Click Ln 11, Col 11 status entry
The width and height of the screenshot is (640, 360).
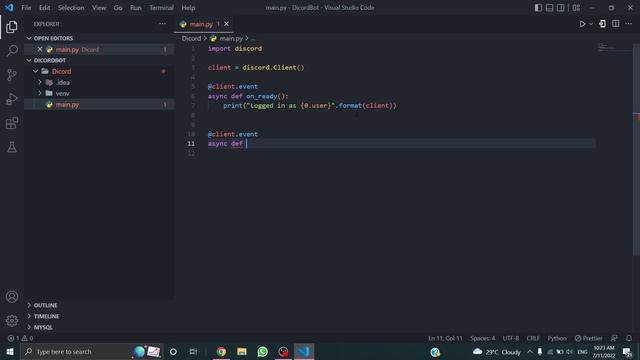coord(445,338)
